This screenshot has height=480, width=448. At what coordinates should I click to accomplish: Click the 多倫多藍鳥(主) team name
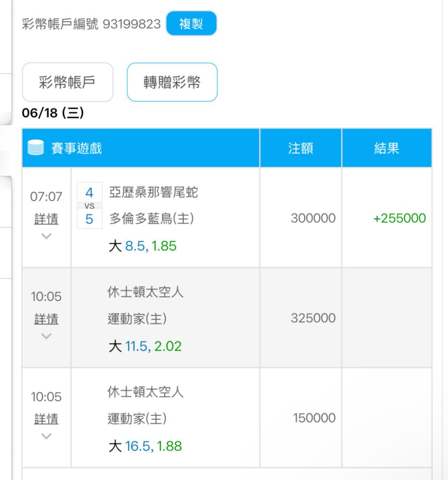pos(152,218)
